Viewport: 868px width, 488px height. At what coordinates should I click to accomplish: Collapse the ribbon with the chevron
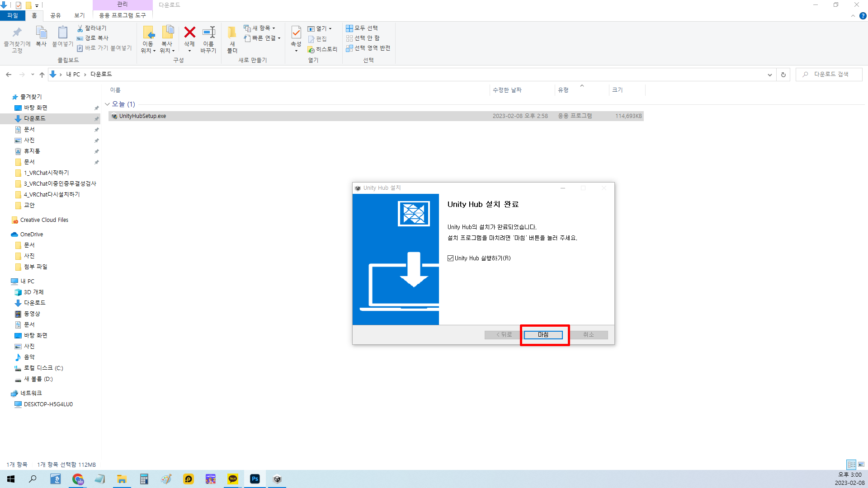click(x=853, y=16)
